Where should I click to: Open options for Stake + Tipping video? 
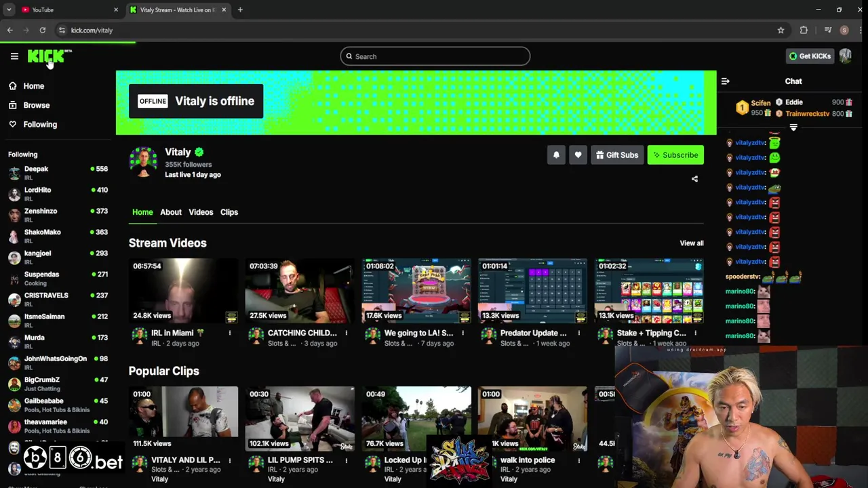click(695, 333)
